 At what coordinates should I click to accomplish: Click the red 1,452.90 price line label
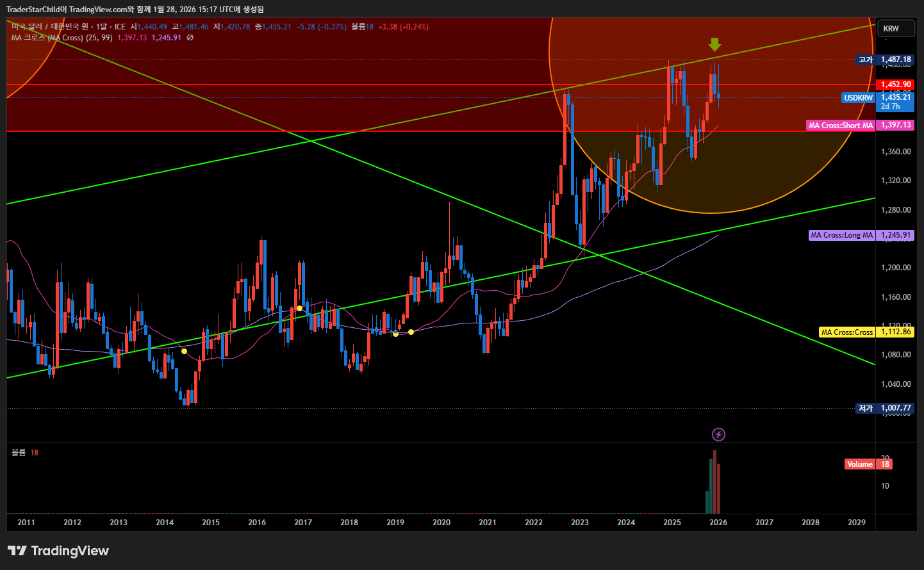[x=895, y=85]
